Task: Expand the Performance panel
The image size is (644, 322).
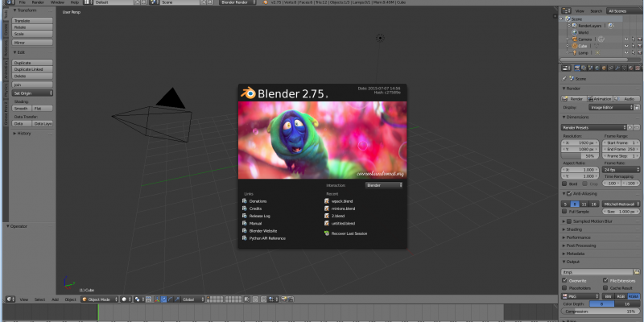Action: [578, 237]
